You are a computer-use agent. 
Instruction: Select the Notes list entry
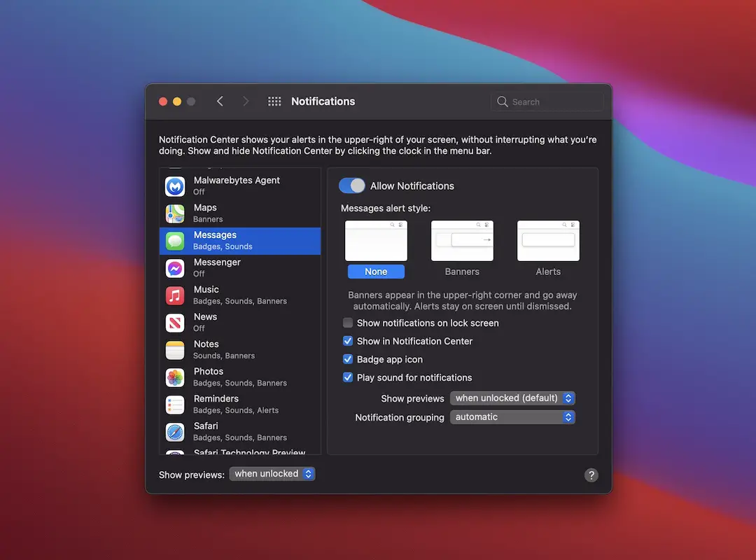click(240, 350)
